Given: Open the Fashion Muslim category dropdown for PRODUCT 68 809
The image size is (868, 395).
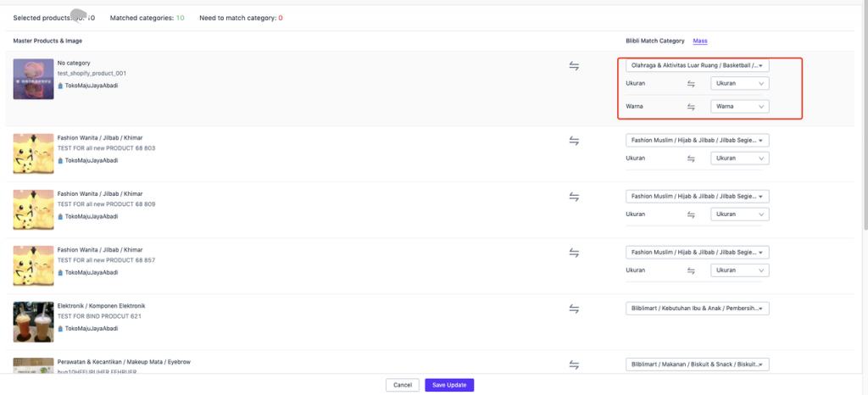Looking at the screenshot, I should 698,197.
